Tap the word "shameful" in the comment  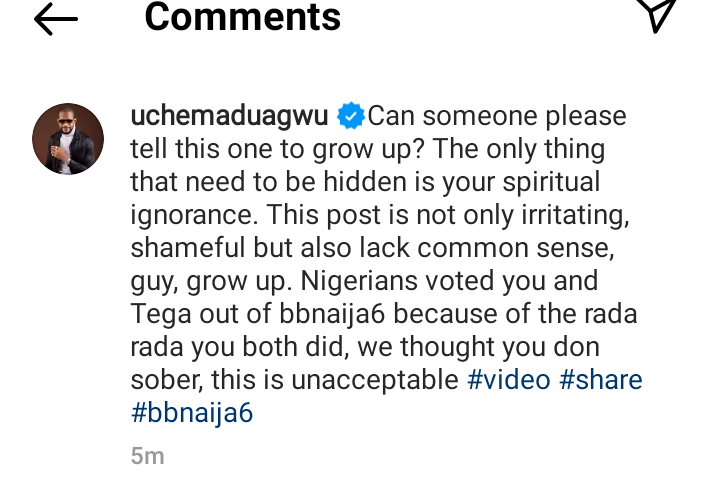coord(188,248)
